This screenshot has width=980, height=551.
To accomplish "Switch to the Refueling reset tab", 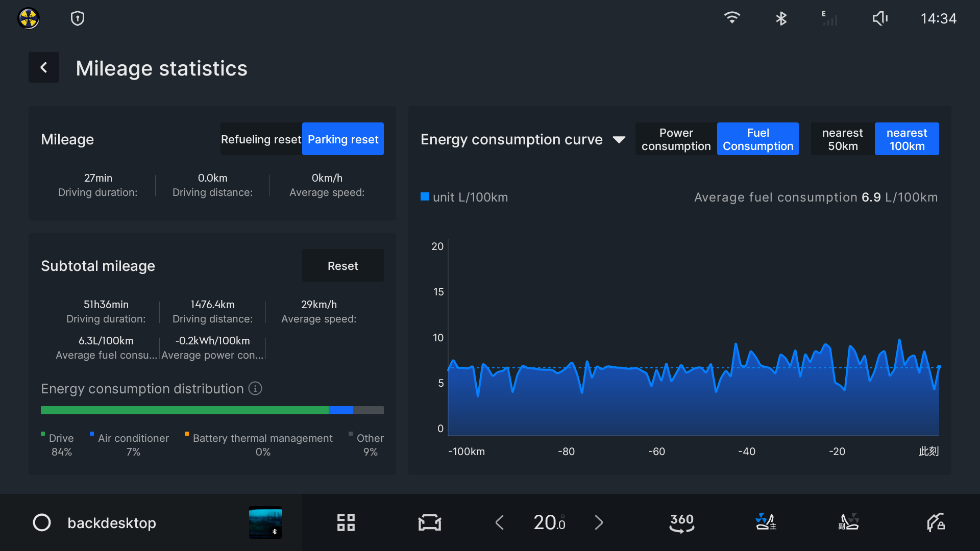I will tap(261, 139).
